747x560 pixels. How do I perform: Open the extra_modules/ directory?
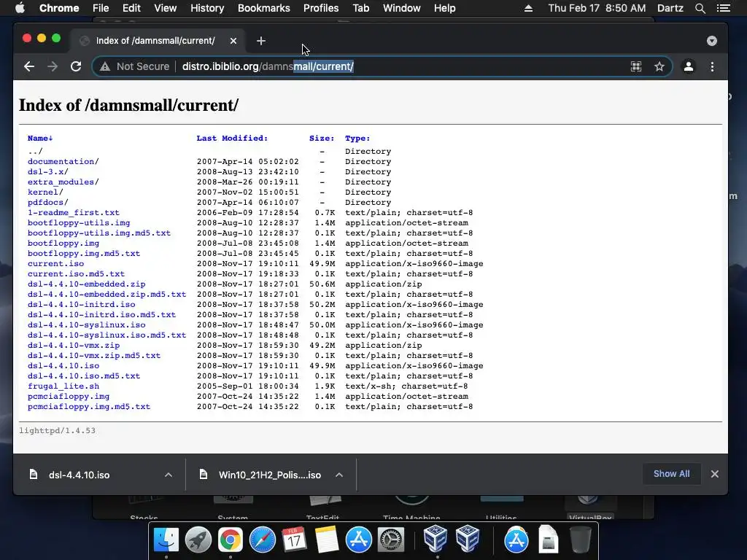tap(63, 182)
